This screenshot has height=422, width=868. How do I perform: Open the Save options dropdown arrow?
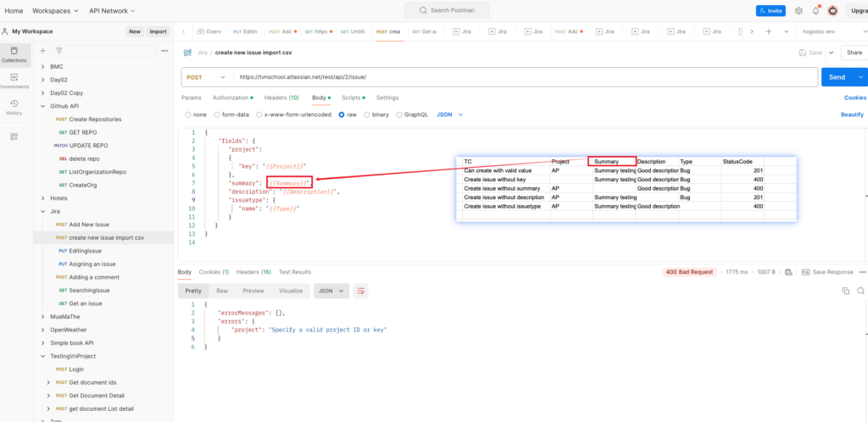(x=831, y=53)
